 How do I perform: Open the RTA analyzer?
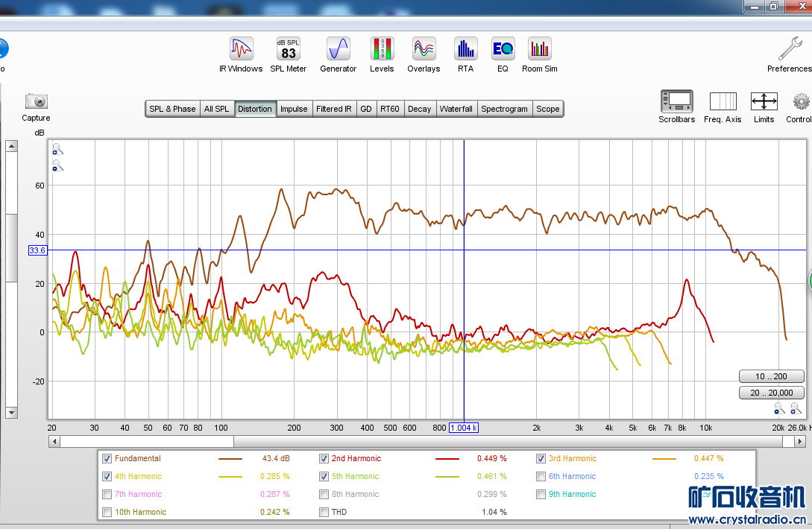[465, 50]
